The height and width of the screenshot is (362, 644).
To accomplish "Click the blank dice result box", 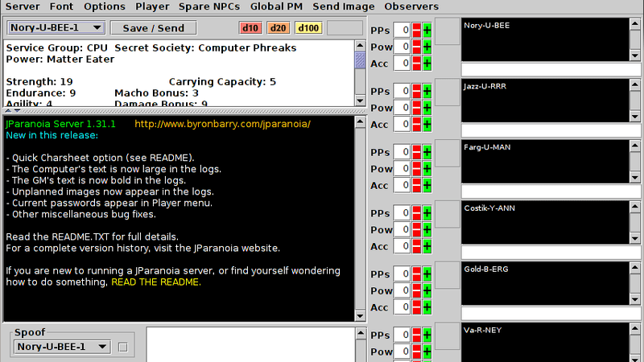I will pos(345,28).
